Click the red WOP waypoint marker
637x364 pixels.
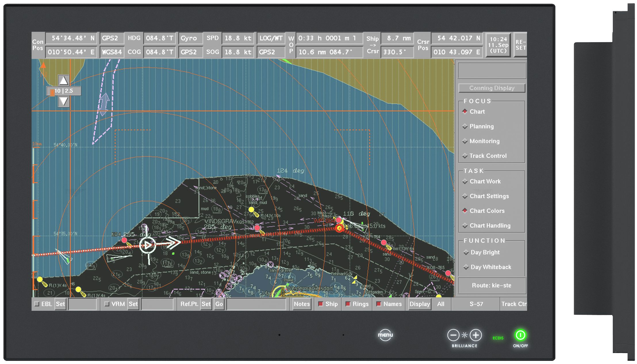339,228
